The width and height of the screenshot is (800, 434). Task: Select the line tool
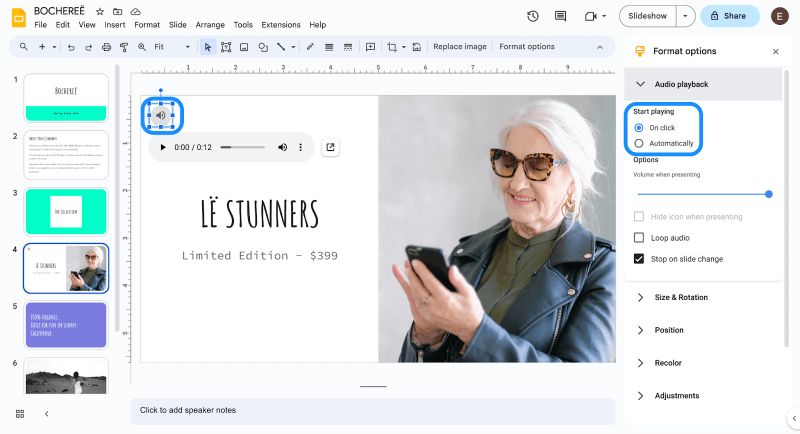(x=281, y=47)
